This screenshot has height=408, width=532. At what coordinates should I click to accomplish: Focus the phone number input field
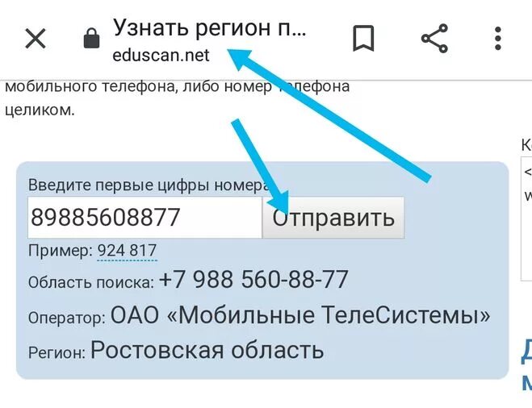pyautogui.click(x=145, y=218)
